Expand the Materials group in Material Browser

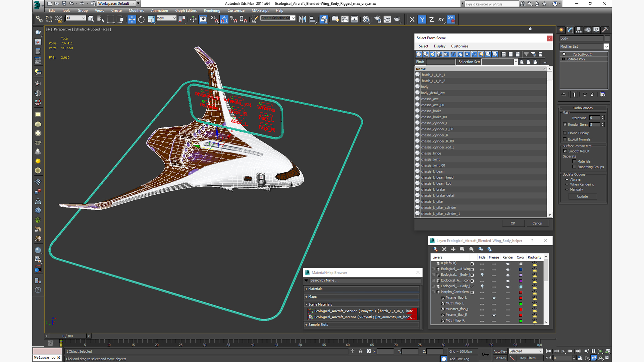click(306, 289)
